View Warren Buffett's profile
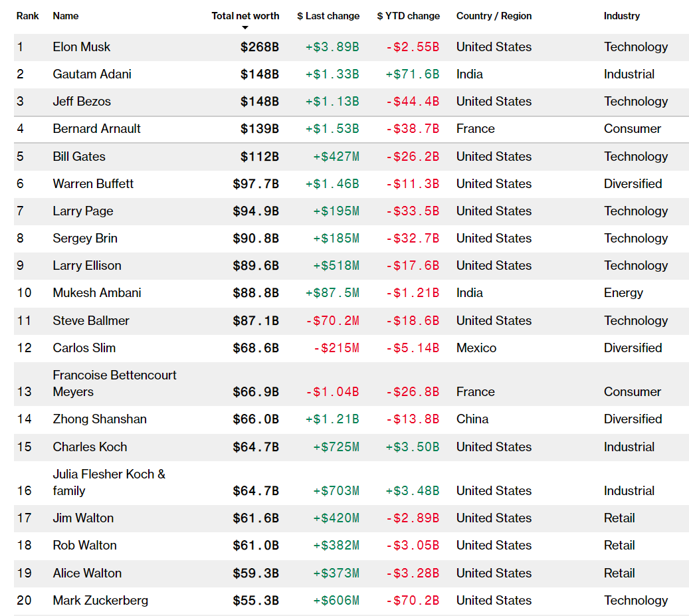The width and height of the screenshot is (689, 616). click(x=93, y=184)
